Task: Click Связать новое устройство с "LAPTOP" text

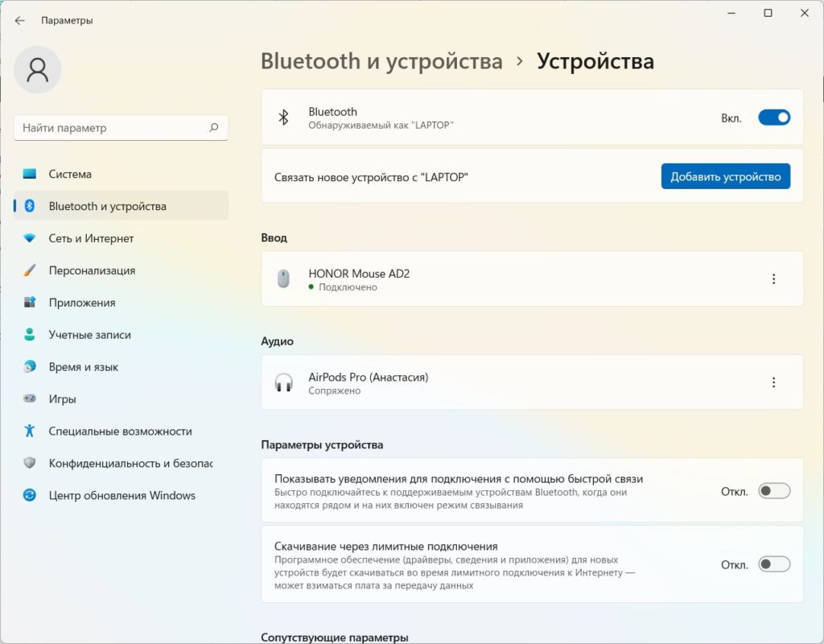Action: tap(371, 177)
